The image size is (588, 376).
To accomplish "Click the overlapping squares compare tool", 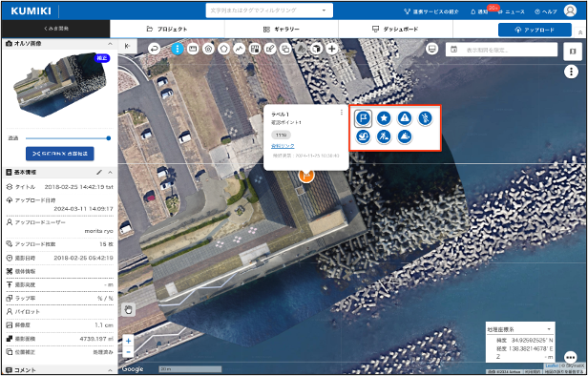I will [285, 49].
